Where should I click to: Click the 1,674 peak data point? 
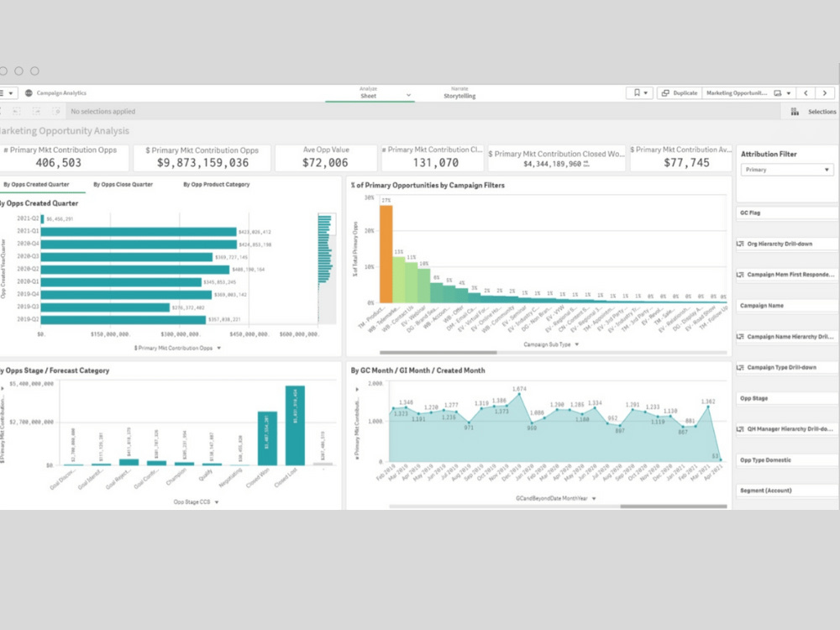point(519,394)
